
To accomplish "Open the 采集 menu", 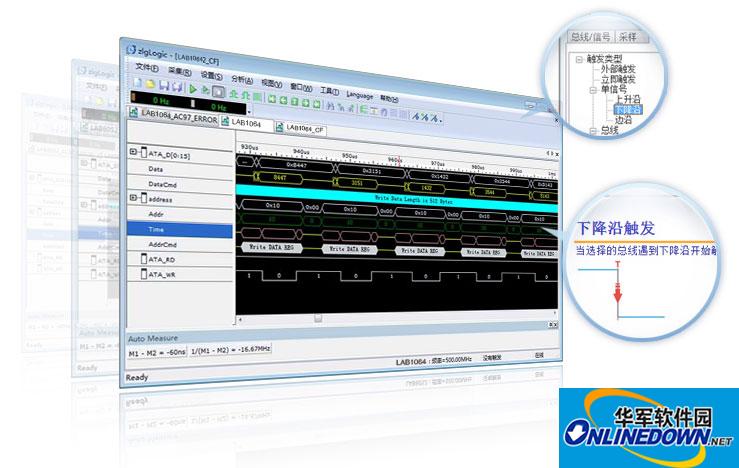I will point(180,72).
